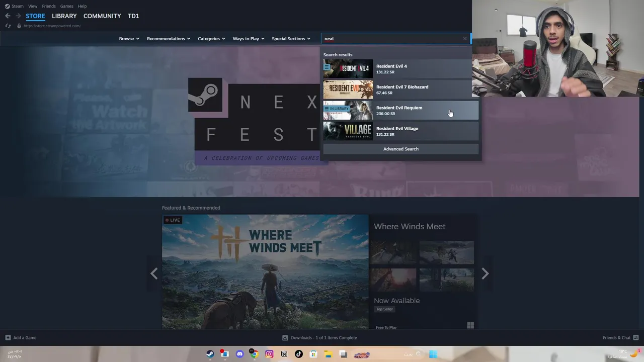This screenshot has height=362, width=644.
Task: Open TikTok from the taskbar
Action: (x=299, y=354)
